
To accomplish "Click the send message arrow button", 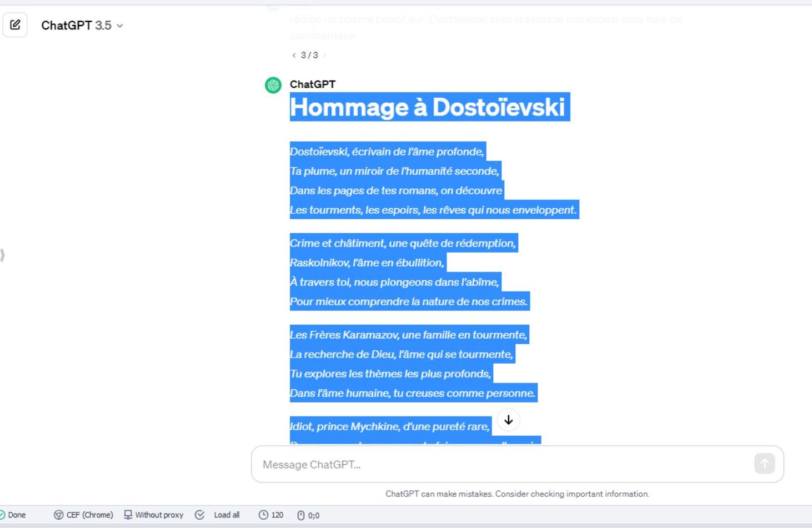I will tap(764, 464).
